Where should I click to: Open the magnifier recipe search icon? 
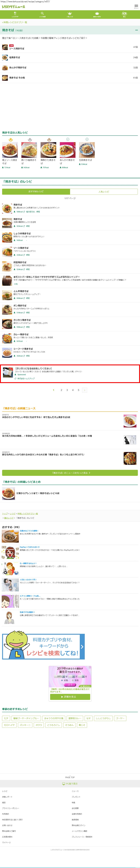coord(42,14)
